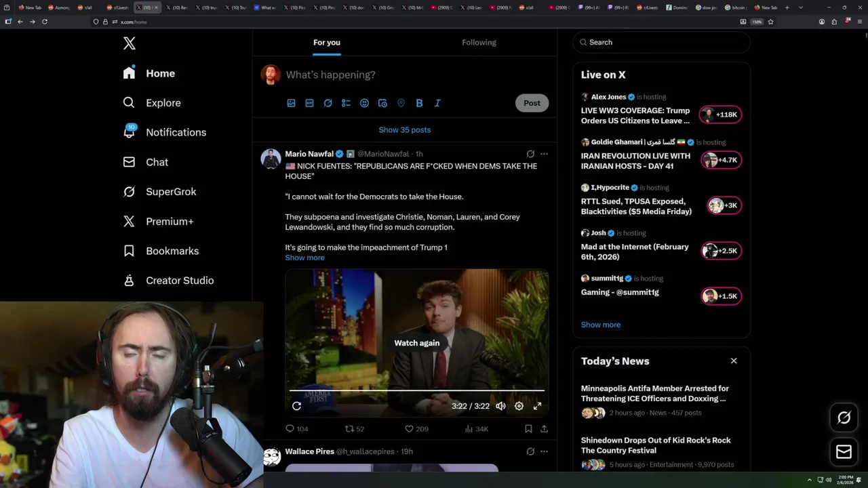View analytics of Mario Nawfal's post
This screenshot has width=868, height=488.
point(476,429)
